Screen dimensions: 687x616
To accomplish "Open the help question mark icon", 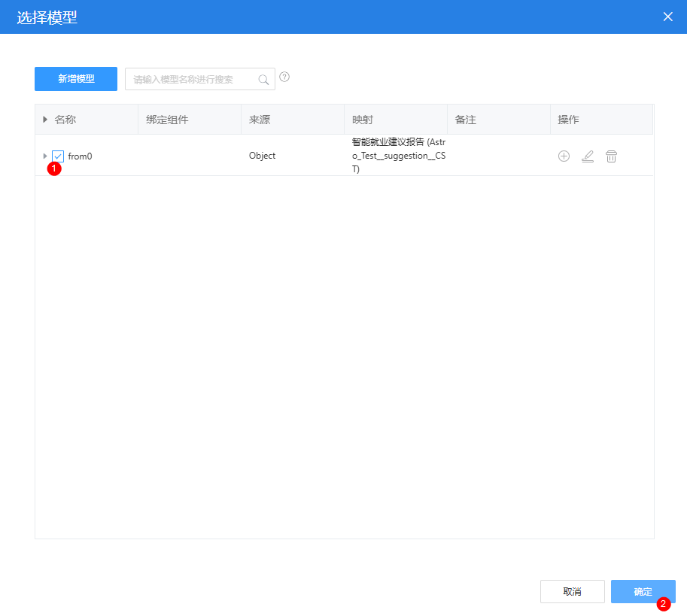I will 284,77.
